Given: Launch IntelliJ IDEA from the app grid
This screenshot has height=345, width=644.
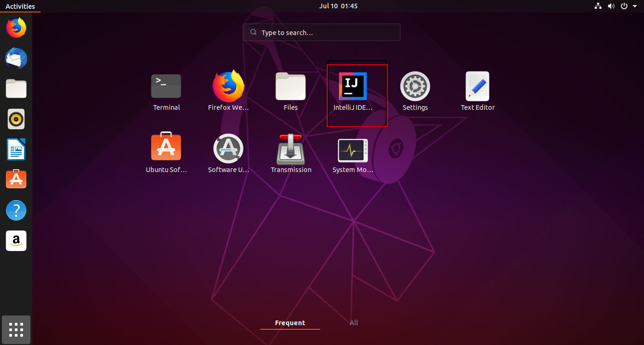Looking at the screenshot, I should [353, 87].
